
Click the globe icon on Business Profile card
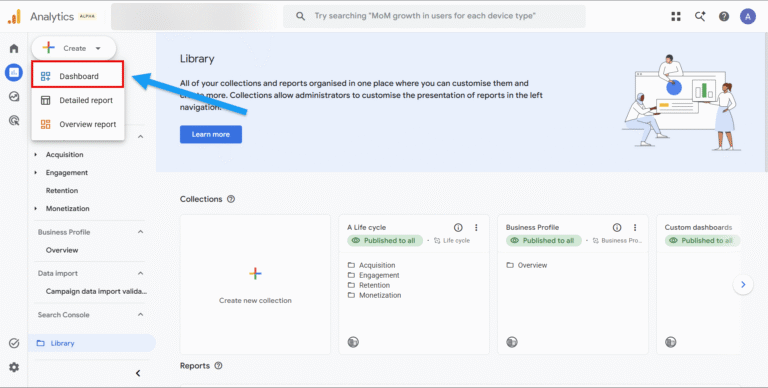[x=512, y=342]
